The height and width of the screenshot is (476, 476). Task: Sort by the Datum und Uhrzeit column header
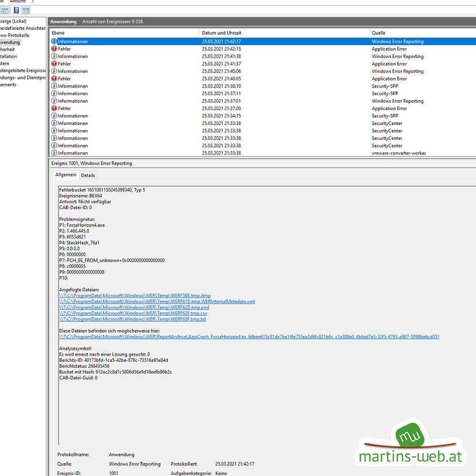click(222, 33)
